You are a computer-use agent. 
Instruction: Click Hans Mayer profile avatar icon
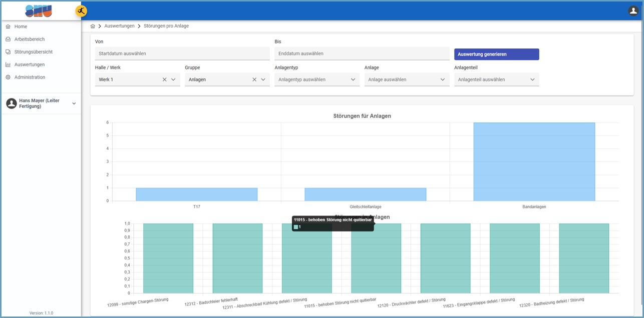[x=11, y=103]
